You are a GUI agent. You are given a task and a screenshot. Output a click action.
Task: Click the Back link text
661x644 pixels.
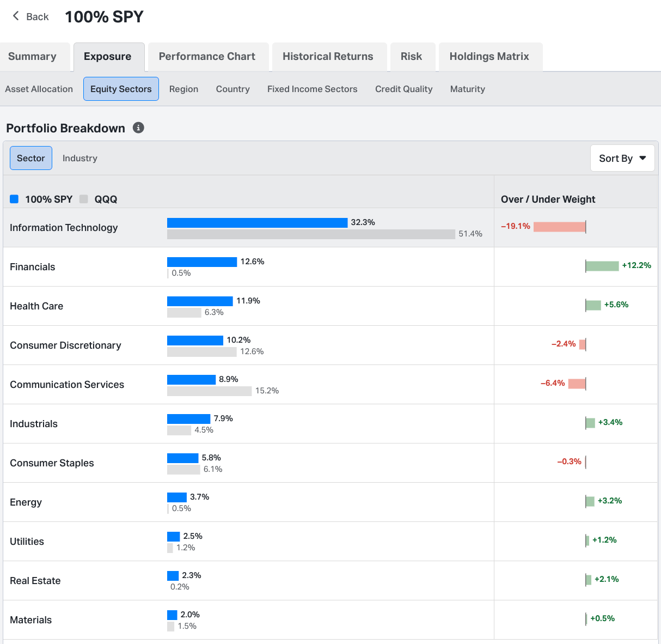click(x=38, y=17)
